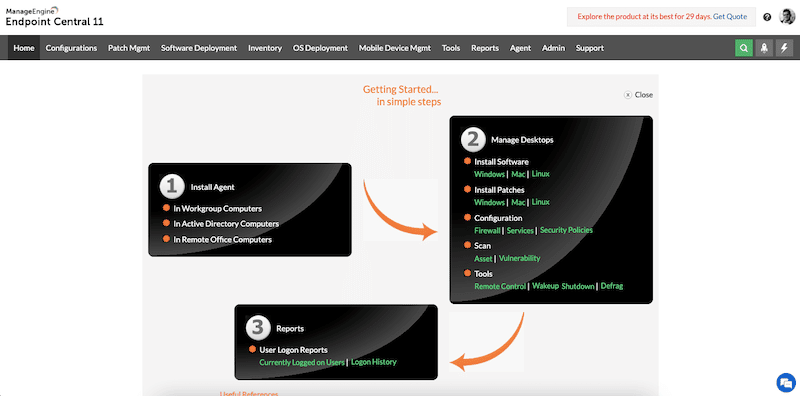Open the Patch Mgmt tab
Viewport: 800px width, 396px height.
[129, 48]
